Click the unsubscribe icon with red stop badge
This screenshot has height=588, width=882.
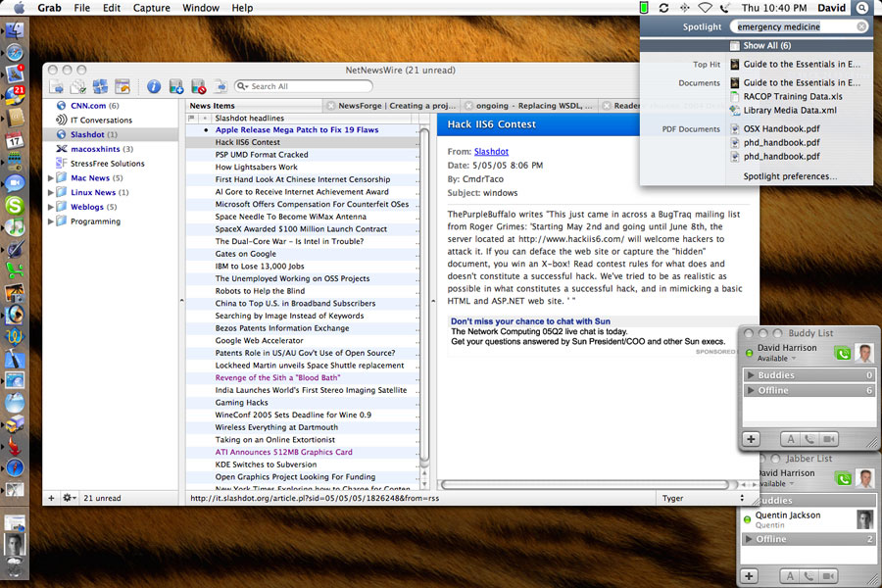pos(199,86)
